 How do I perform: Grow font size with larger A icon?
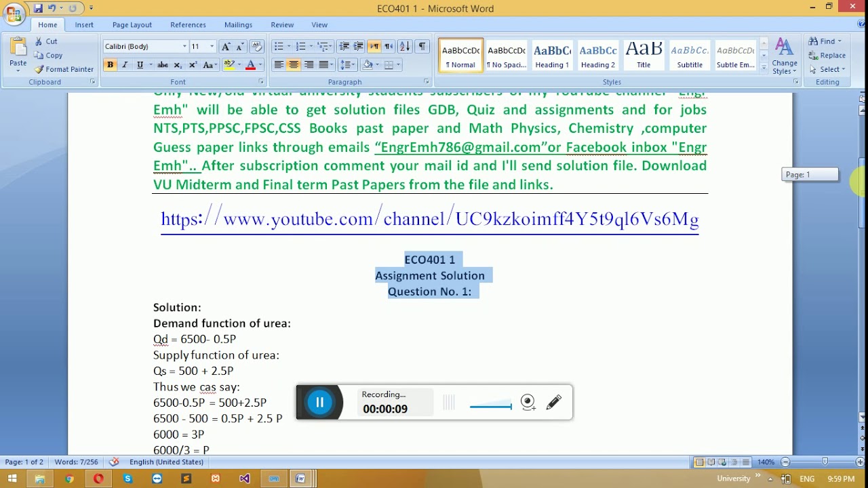226,46
